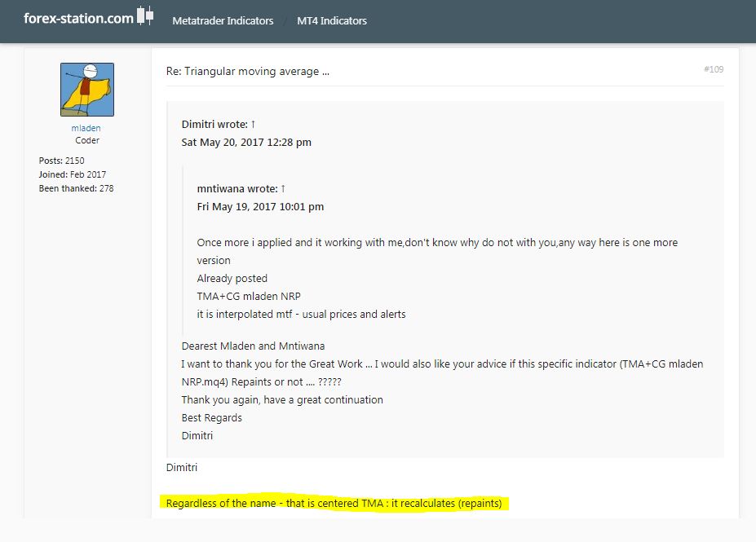Viewport: 756px width, 542px height.
Task: Click 'Fri May 19, 2017 10:01 pm' timestamp
Action: [260, 207]
